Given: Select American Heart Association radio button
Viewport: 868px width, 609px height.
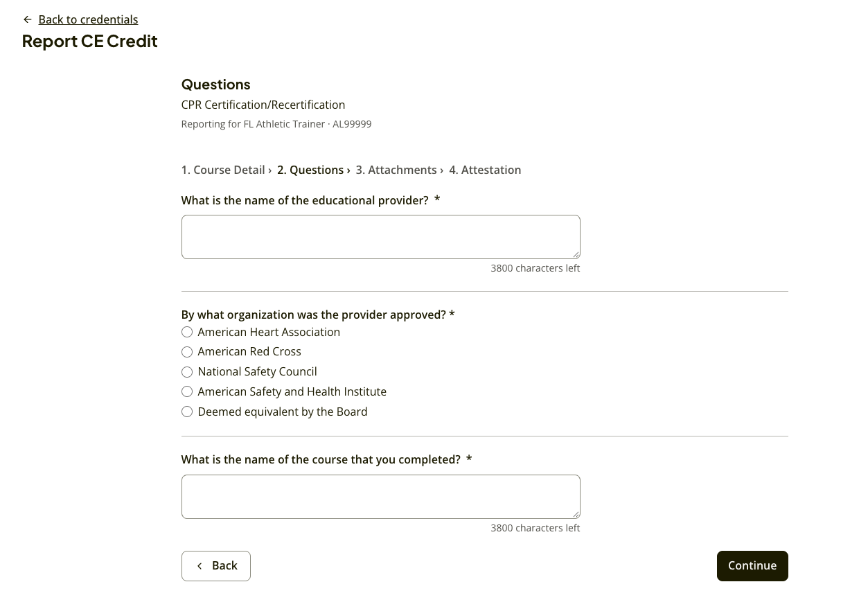Looking at the screenshot, I should click(187, 332).
